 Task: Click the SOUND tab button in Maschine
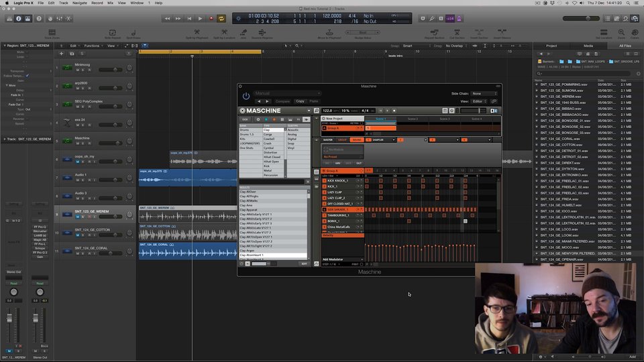click(x=357, y=140)
